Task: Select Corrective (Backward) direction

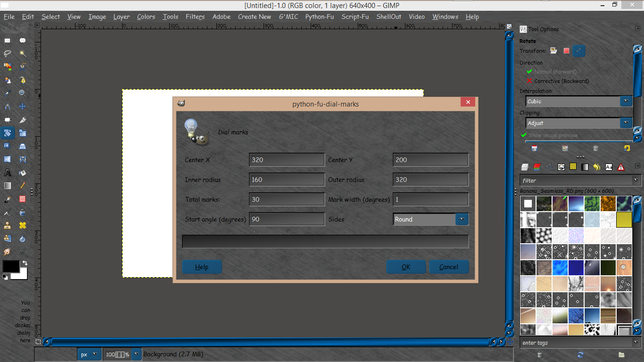Action: pyautogui.click(x=558, y=81)
